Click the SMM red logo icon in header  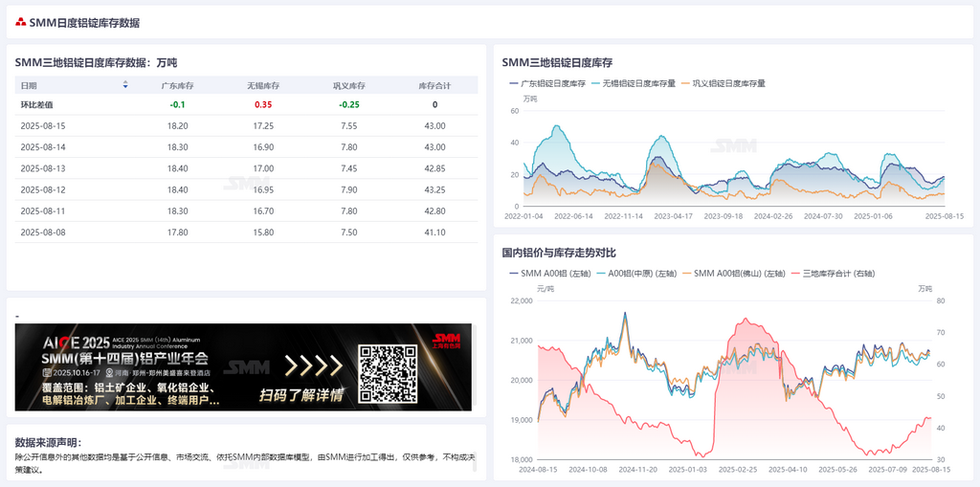(21, 23)
